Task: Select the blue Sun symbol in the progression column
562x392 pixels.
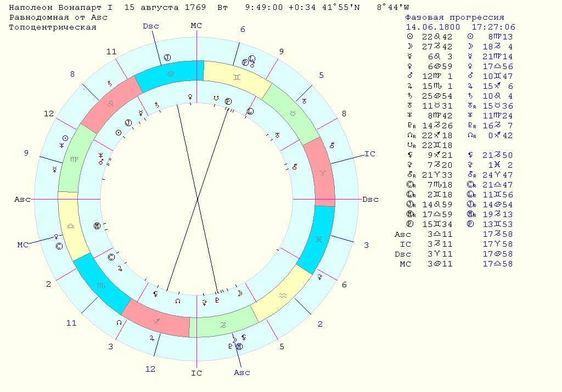Action: pyautogui.click(x=470, y=37)
